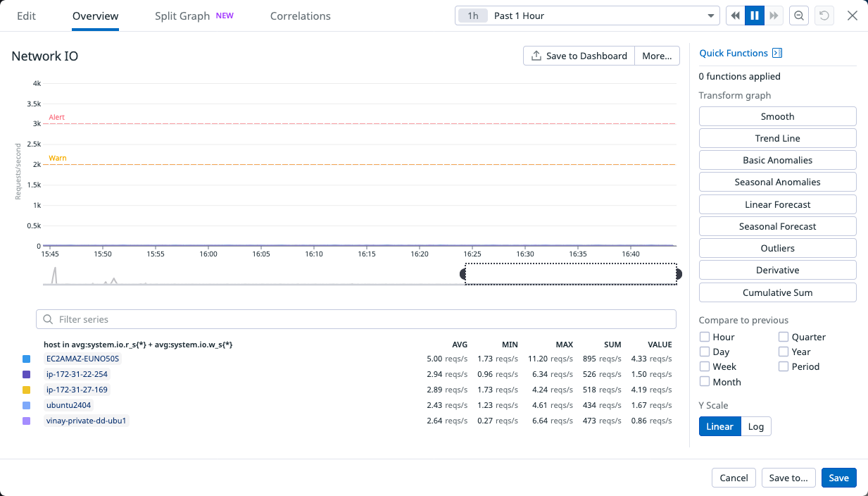The height and width of the screenshot is (496, 868).
Task: Click the upload icon on Save to Dashboard
Action: (536, 55)
